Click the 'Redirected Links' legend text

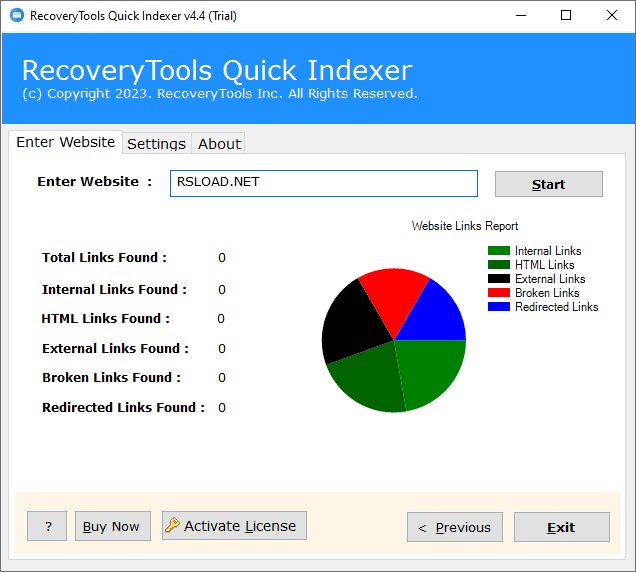[x=556, y=307]
